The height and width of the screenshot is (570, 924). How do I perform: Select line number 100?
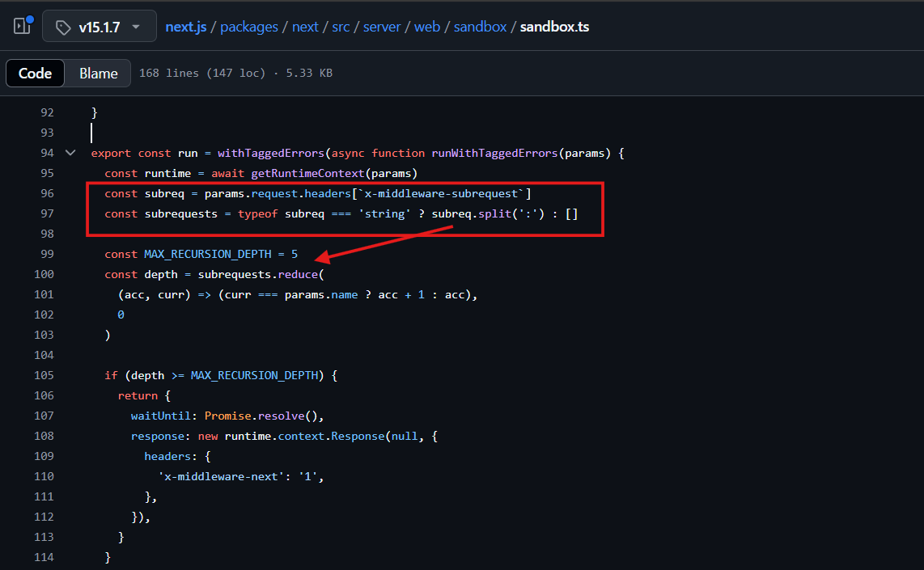coord(45,274)
